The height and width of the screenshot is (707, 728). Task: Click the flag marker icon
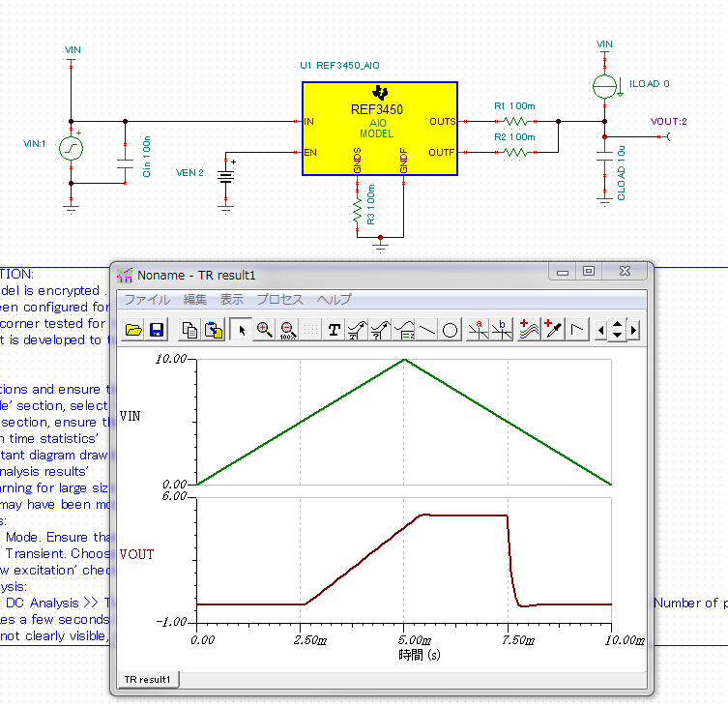click(x=577, y=330)
